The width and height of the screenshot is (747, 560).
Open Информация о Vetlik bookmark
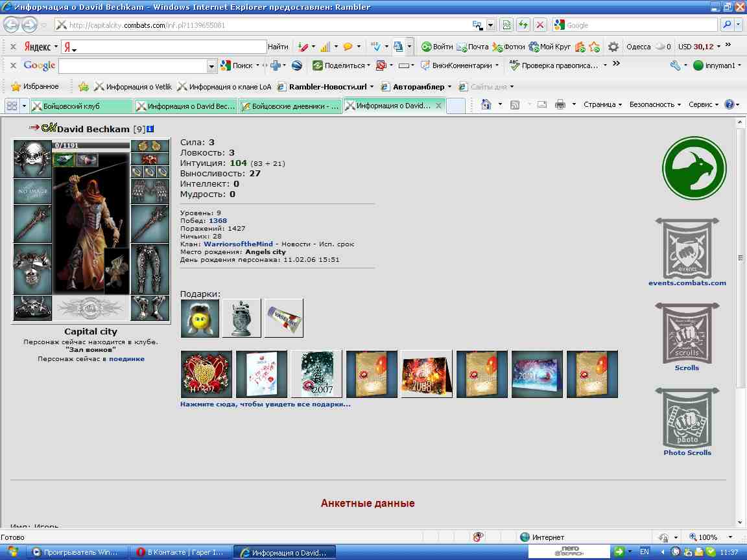click(x=133, y=87)
